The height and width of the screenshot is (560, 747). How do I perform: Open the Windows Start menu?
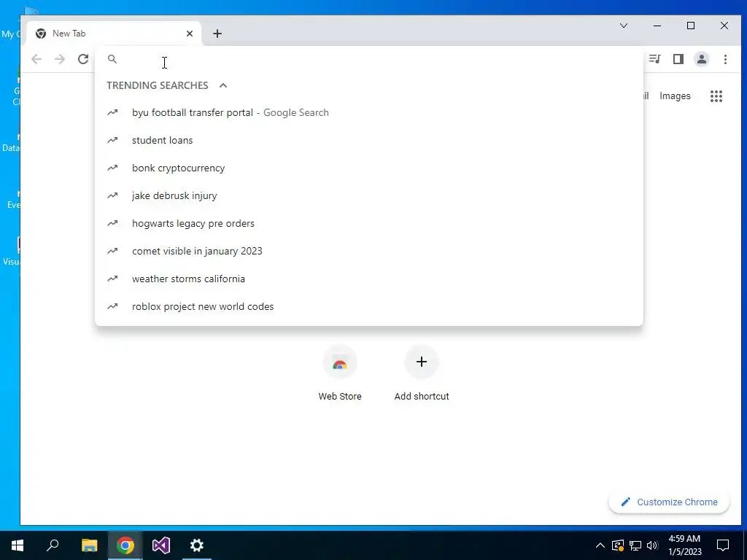coord(18,545)
